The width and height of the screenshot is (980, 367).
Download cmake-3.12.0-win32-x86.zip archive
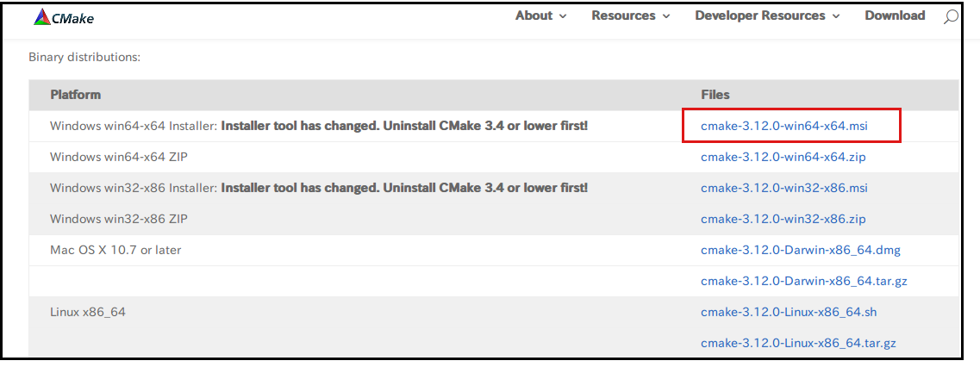coord(783,219)
